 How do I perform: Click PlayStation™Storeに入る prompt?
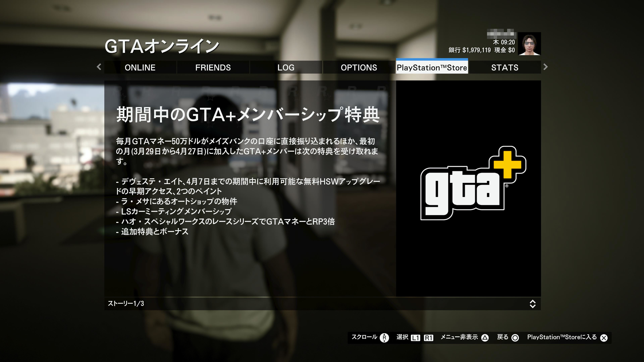coord(562,337)
